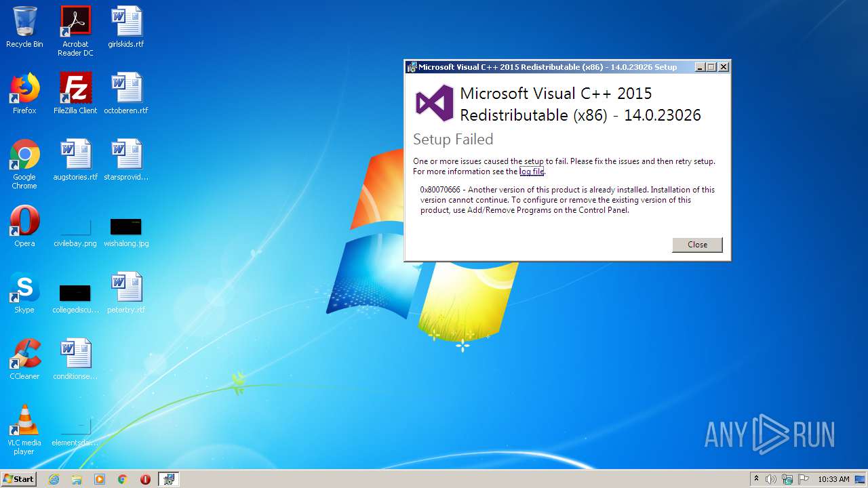This screenshot has height=488, width=868.
Task: Launch CCleaner desktop shortcut
Action: click(24, 359)
